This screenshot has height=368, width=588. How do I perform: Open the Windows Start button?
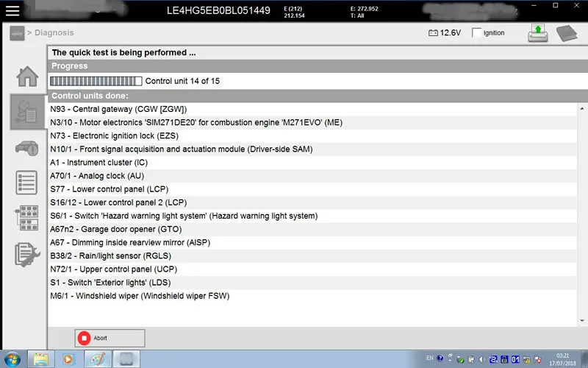pos(12,359)
